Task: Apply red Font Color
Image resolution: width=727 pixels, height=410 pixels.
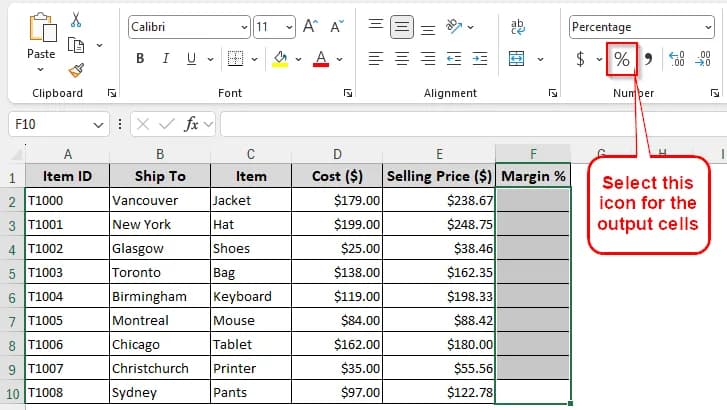Action: [321, 59]
